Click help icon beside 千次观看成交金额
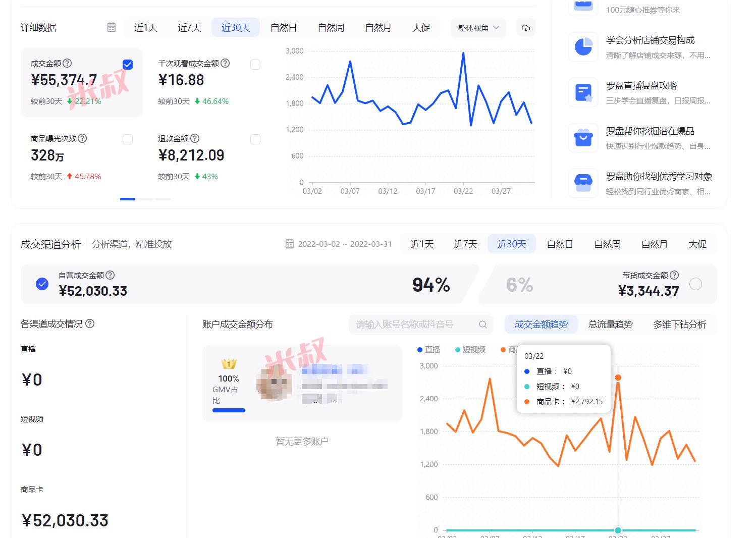Viewport: 756px width, 538px height. (225, 63)
